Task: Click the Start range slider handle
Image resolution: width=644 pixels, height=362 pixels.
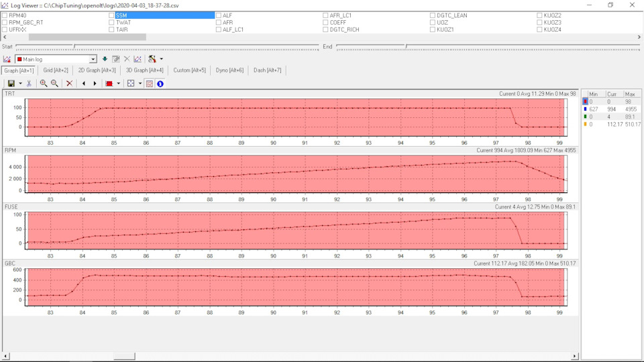Action: pos(74,47)
